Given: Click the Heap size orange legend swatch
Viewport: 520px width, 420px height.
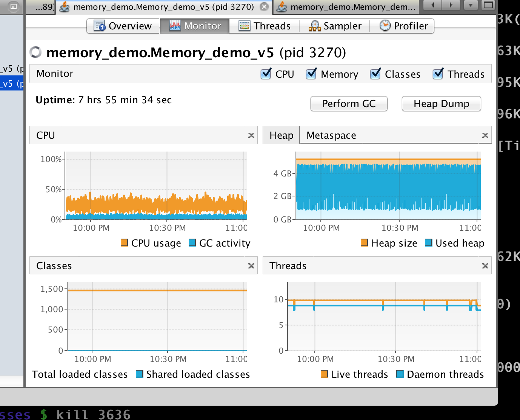Looking at the screenshot, I should [x=365, y=242].
